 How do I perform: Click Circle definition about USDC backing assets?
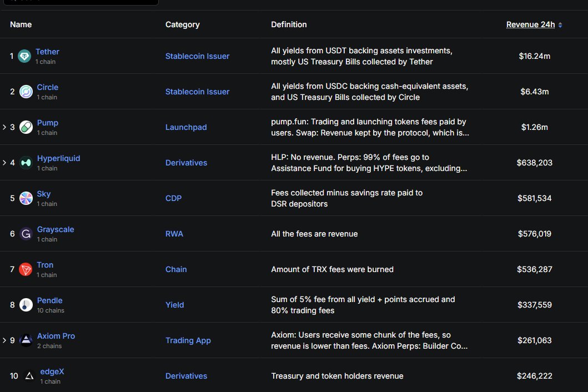(x=369, y=92)
